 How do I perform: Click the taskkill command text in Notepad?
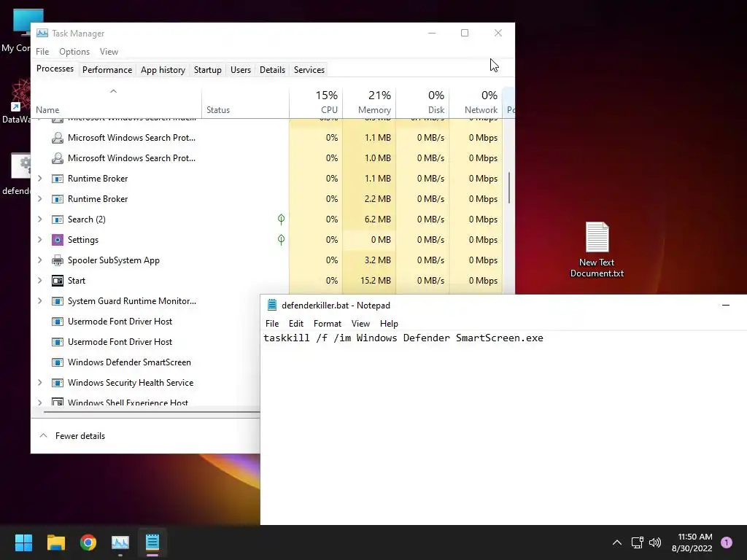(x=403, y=338)
